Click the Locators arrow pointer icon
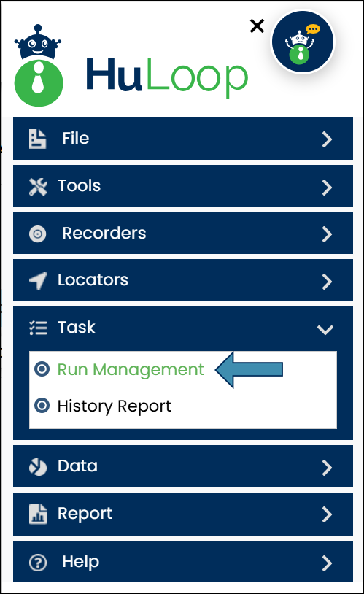This screenshot has height=594, width=364. pyautogui.click(x=38, y=281)
